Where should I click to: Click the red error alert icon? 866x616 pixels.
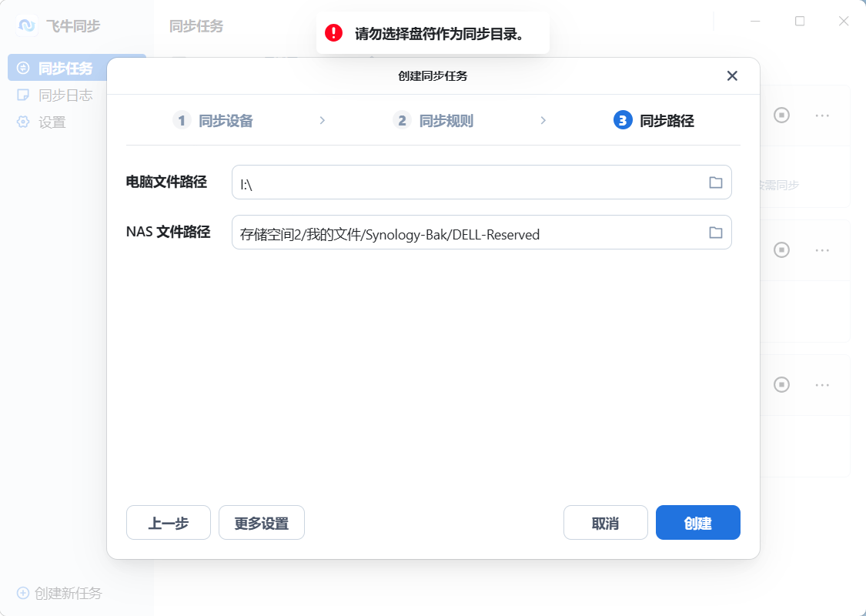click(x=333, y=33)
